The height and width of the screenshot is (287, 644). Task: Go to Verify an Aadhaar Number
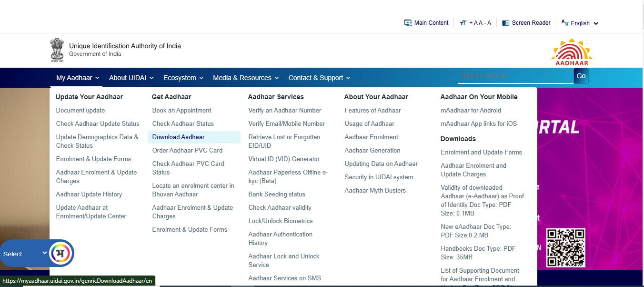[284, 110]
